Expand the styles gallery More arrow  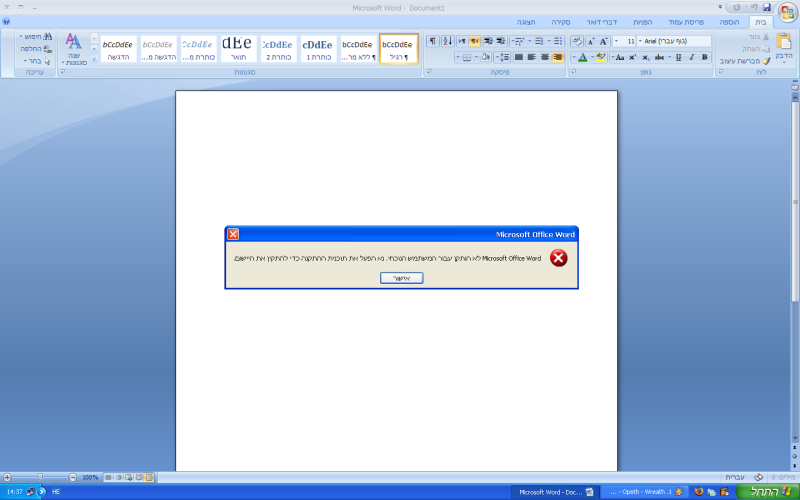click(94, 60)
